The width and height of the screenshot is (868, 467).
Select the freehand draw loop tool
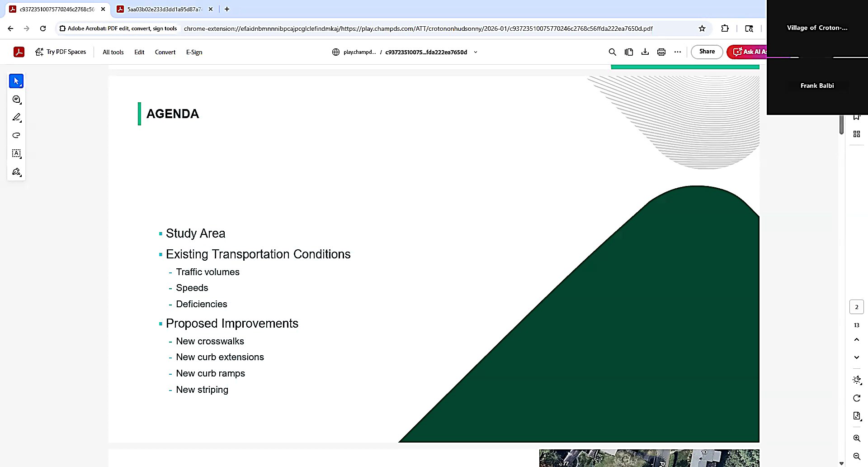pyautogui.click(x=16, y=135)
